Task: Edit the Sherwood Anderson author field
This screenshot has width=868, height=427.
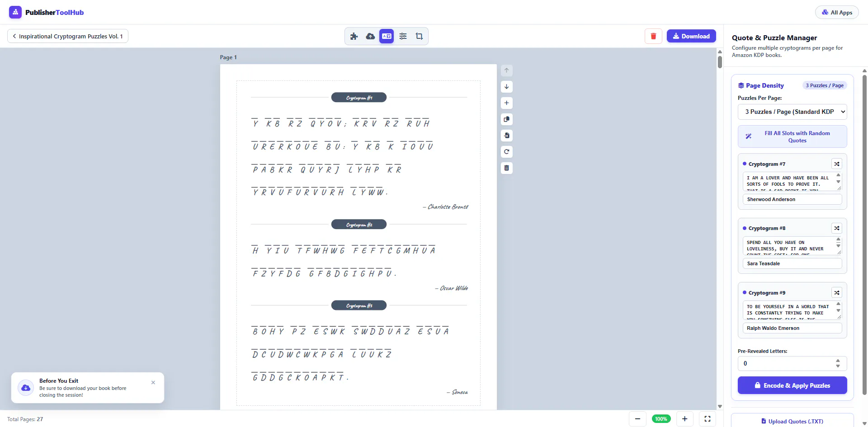Action: pos(792,199)
